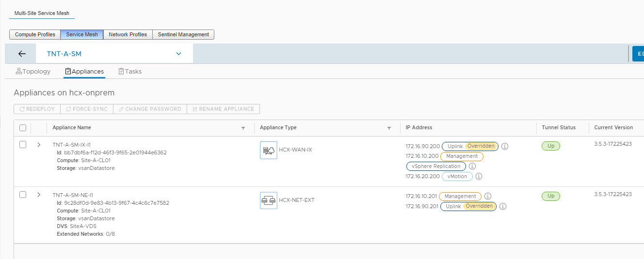This screenshot has height=259, width=644.
Task: Expand the TNT-A-SM-NE-I1 appliance row
Action: click(39, 195)
